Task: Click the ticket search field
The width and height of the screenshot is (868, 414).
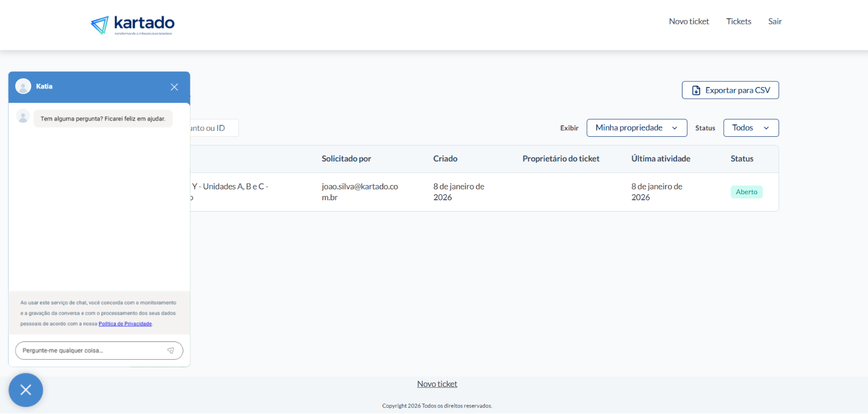Action: click(214, 128)
